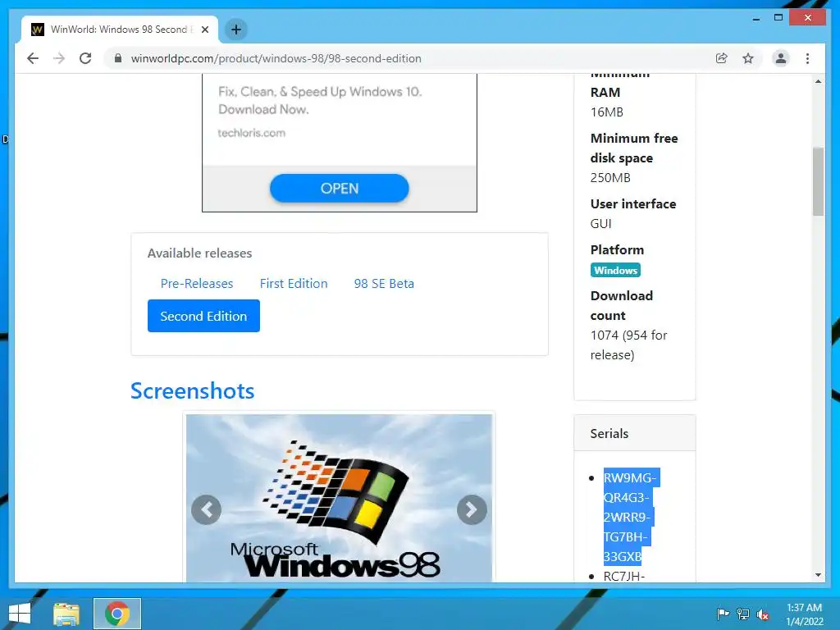Click the 250MB disk space value
840x630 pixels.
610,178
